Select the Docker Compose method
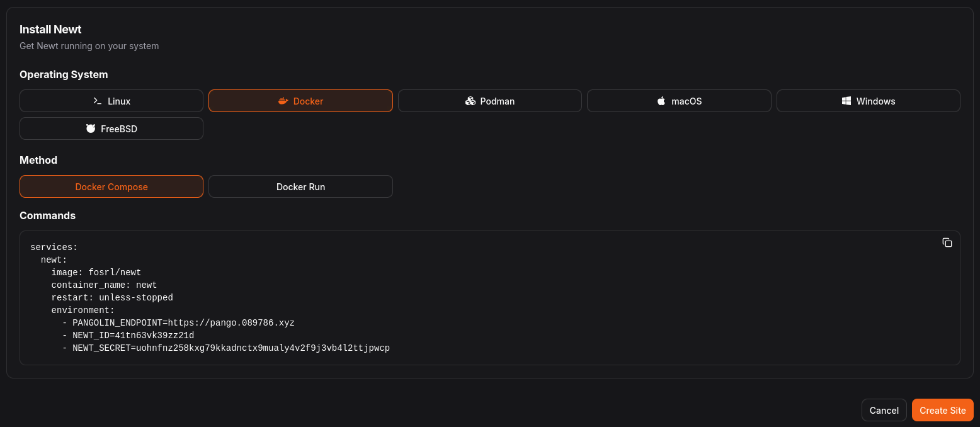980x427 pixels. (111, 186)
